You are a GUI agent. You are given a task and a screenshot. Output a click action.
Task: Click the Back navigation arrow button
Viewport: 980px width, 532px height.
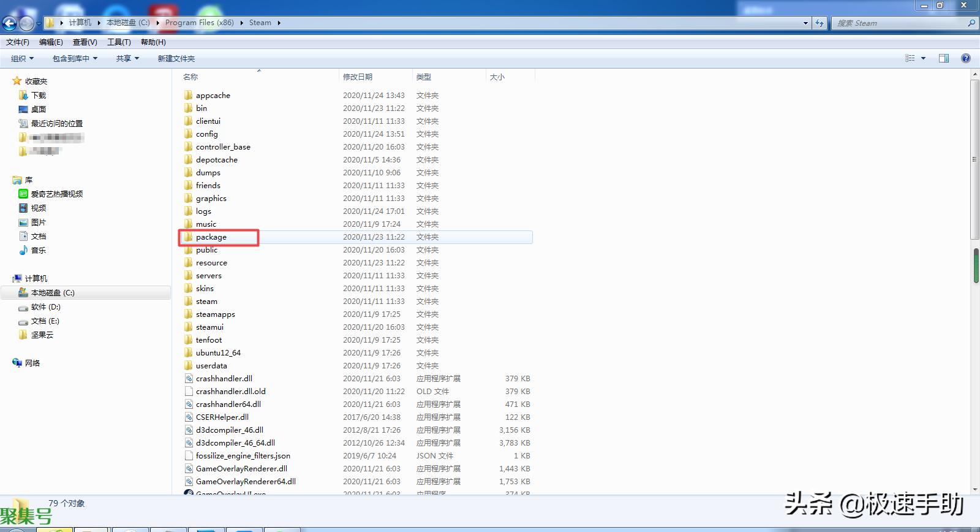(x=10, y=23)
